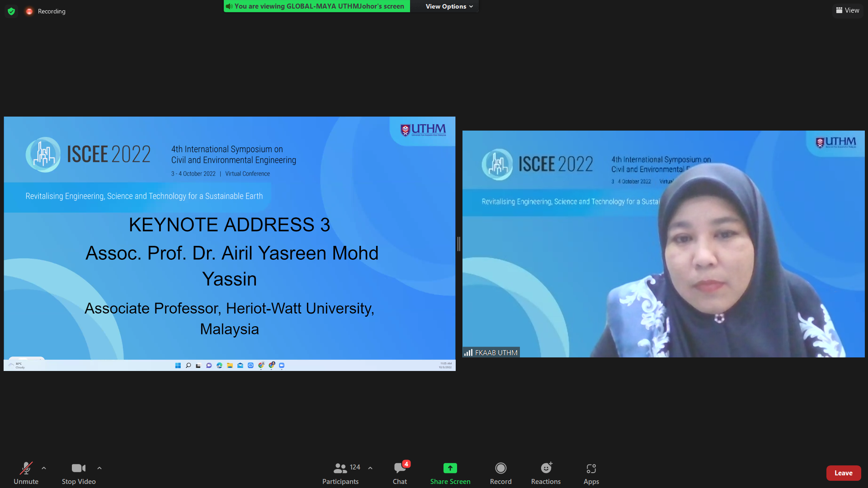Click the first Chrome icon in shared taskbar
Viewport: 868px width, 488px height.
[x=261, y=366]
